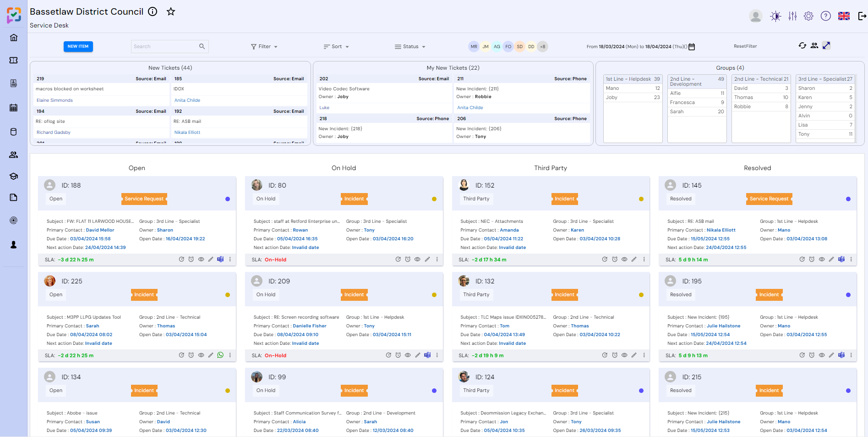Image resolution: width=868 pixels, height=437 pixels.
Task: Open the users group icon in sidebar
Action: 14,155
